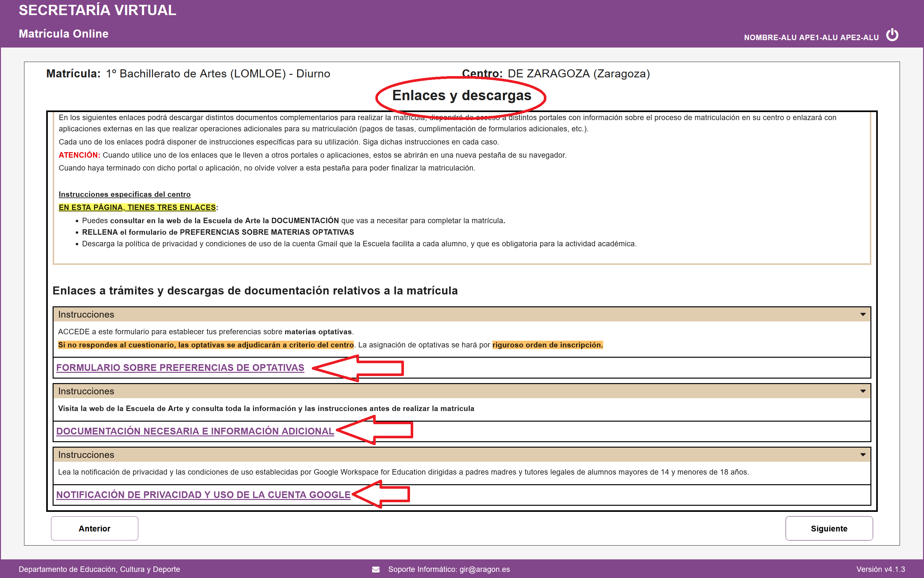Click '1º Bachillerato de Artes (LOMLOE) - Diurno'
The image size is (924, 578).
tap(218, 74)
